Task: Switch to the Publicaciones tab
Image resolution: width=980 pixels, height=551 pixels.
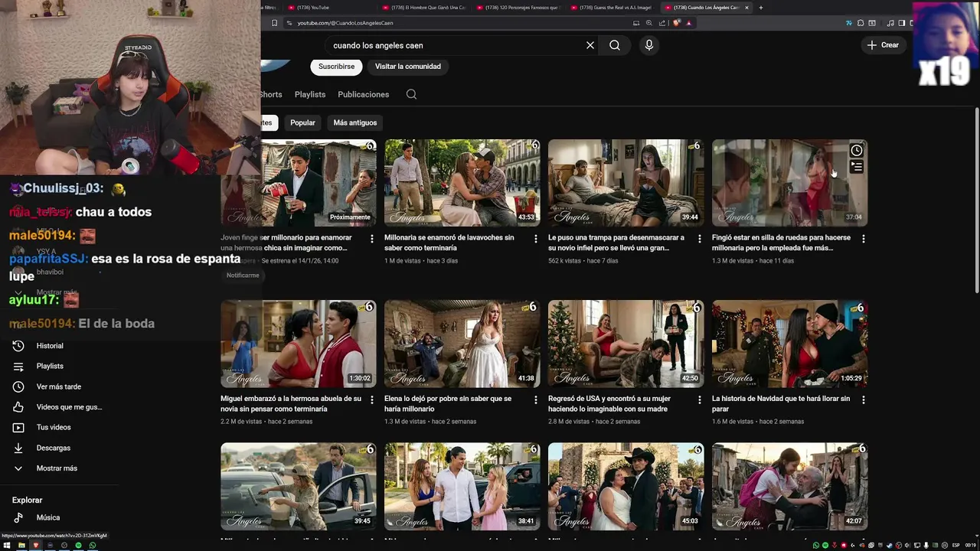Action: [x=363, y=94]
